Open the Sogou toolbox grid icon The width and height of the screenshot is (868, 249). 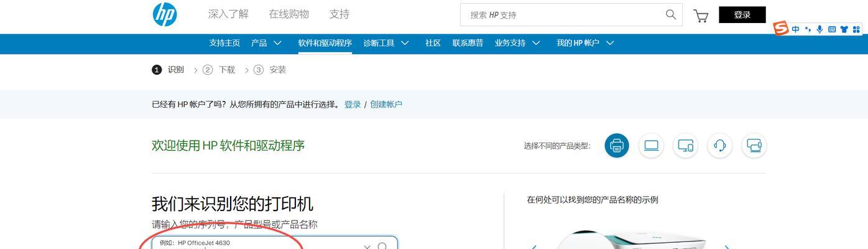856,29
